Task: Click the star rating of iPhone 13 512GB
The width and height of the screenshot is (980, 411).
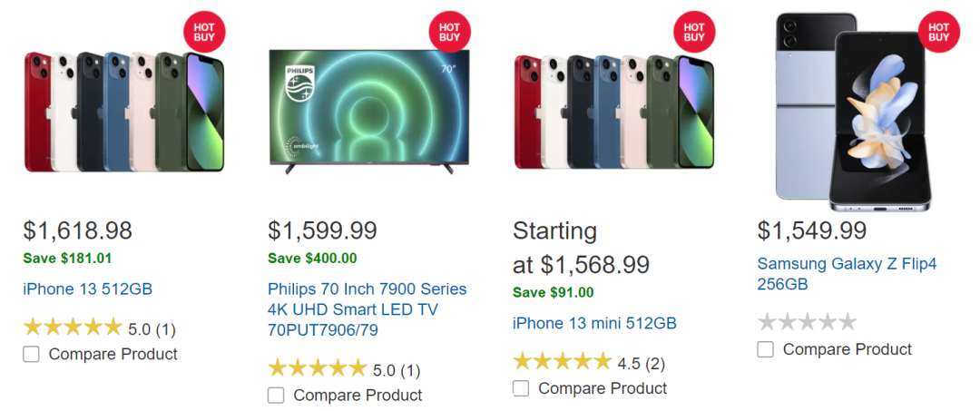Action: [x=73, y=328]
